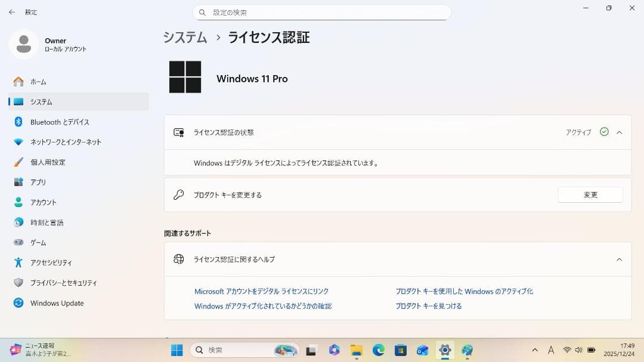This screenshot has width=644, height=362.
Task: Collapse ライセンス認証の状態 section chevron
Action: point(620,132)
